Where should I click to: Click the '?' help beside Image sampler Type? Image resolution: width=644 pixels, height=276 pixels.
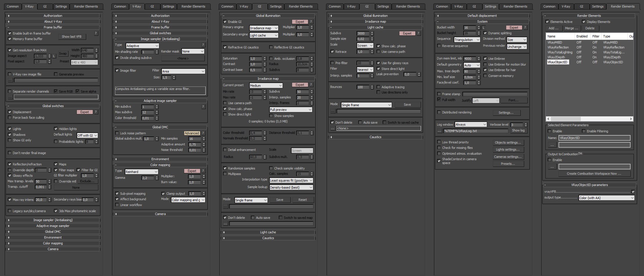[203, 45]
